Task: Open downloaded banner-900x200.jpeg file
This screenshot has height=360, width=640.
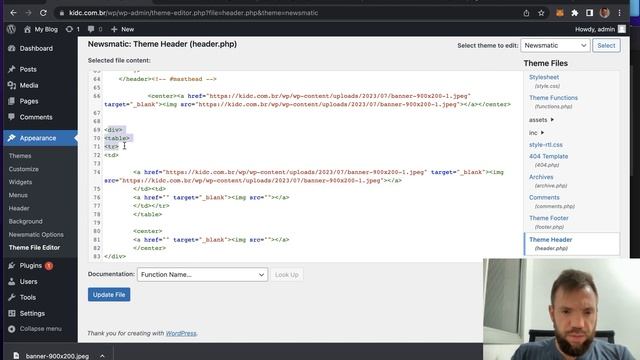Action: [x=57, y=356]
